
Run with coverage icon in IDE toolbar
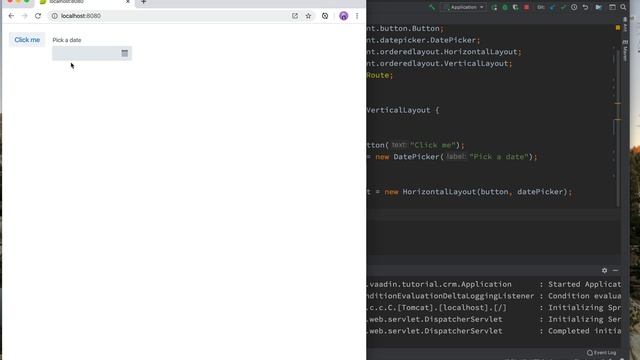[x=516, y=7]
